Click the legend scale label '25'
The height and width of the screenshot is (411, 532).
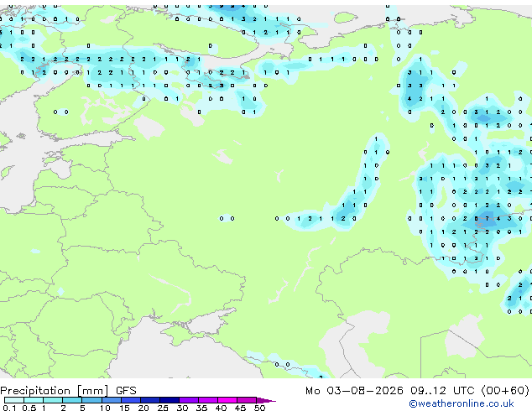coord(163,408)
